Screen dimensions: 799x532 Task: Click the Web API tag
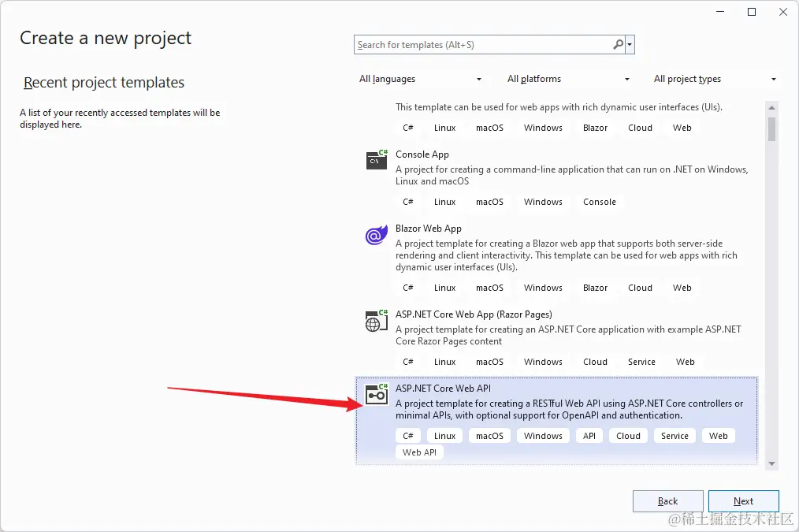tap(419, 452)
